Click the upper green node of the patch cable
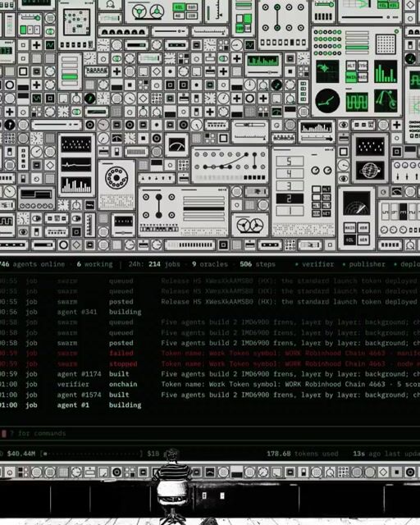This screenshot has width=420, height=525. tap(277, 7)
